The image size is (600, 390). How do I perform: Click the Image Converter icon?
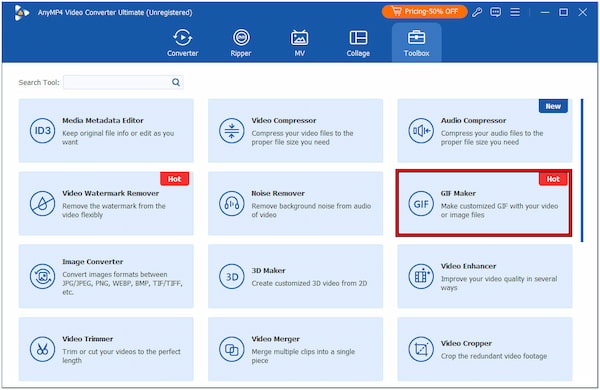(x=42, y=276)
